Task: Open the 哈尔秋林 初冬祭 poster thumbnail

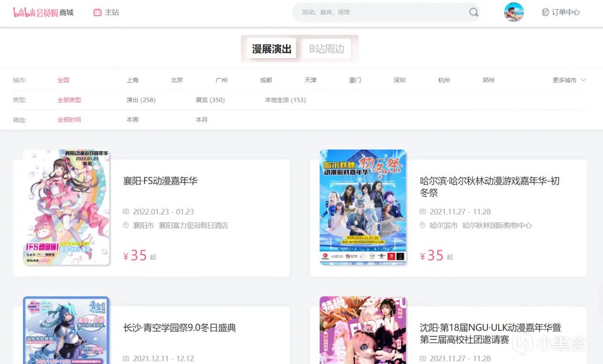Action: [363, 207]
